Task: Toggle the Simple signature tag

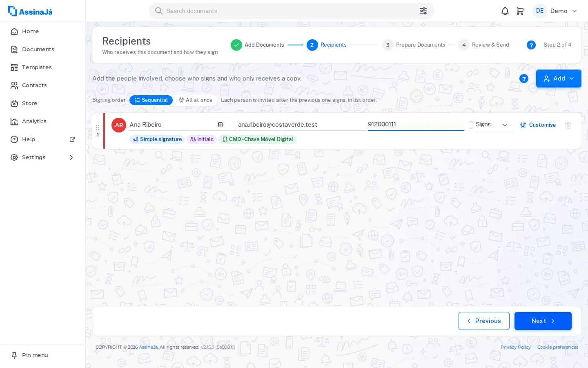Action: click(x=157, y=139)
